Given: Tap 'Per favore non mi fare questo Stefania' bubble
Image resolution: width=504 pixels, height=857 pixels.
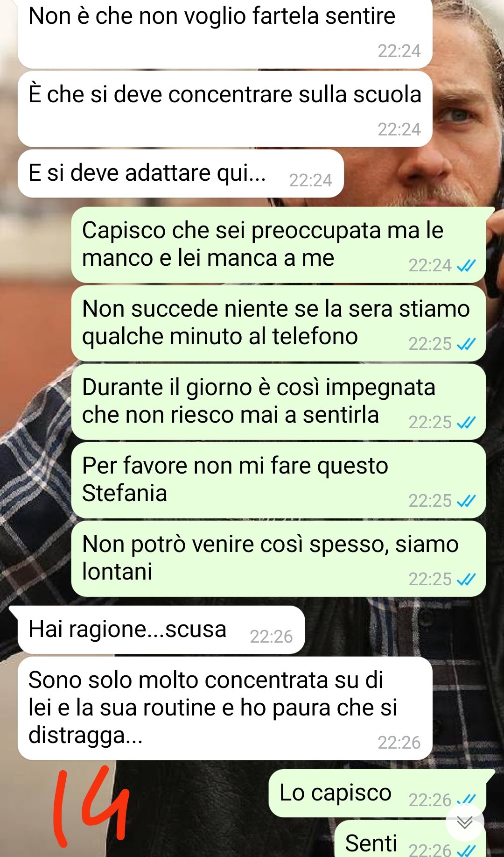Looking at the screenshot, I should (279, 480).
